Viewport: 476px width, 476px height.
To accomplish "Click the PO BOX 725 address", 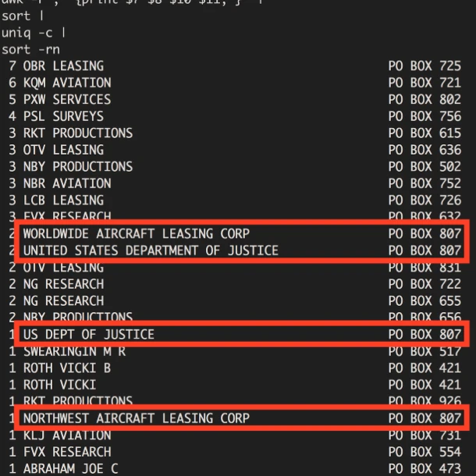I will tap(424, 66).
